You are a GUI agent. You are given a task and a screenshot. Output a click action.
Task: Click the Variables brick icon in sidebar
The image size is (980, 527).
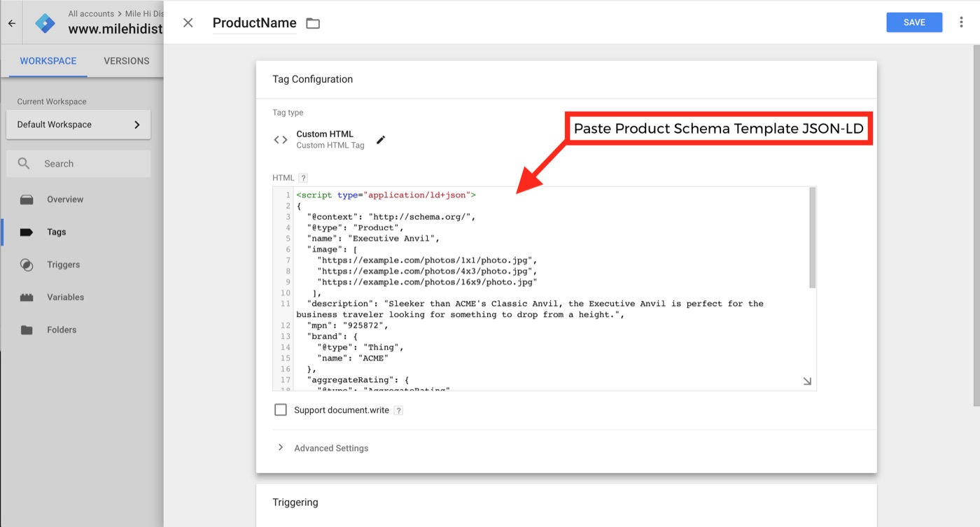(x=27, y=297)
